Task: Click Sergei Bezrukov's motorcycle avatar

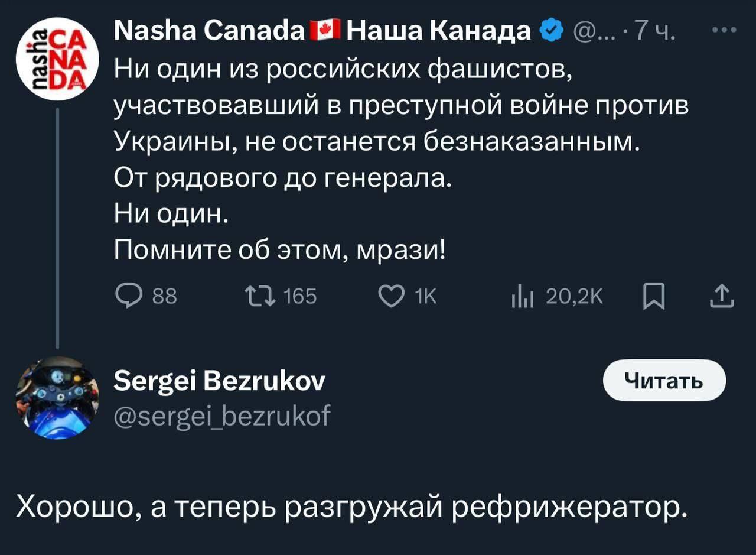Action: pyautogui.click(x=57, y=398)
